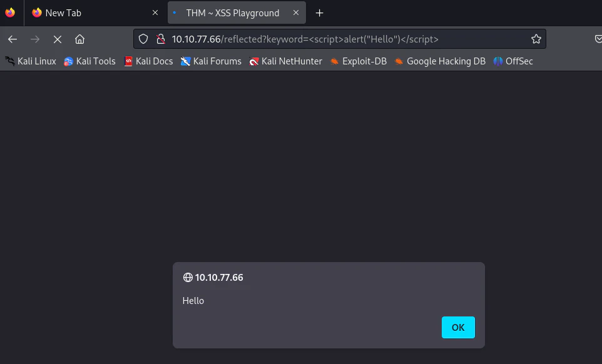Click the globe icon in alert dialog
Image resolution: width=602 pixels, height=364 pixels.
tap(188, 277)
